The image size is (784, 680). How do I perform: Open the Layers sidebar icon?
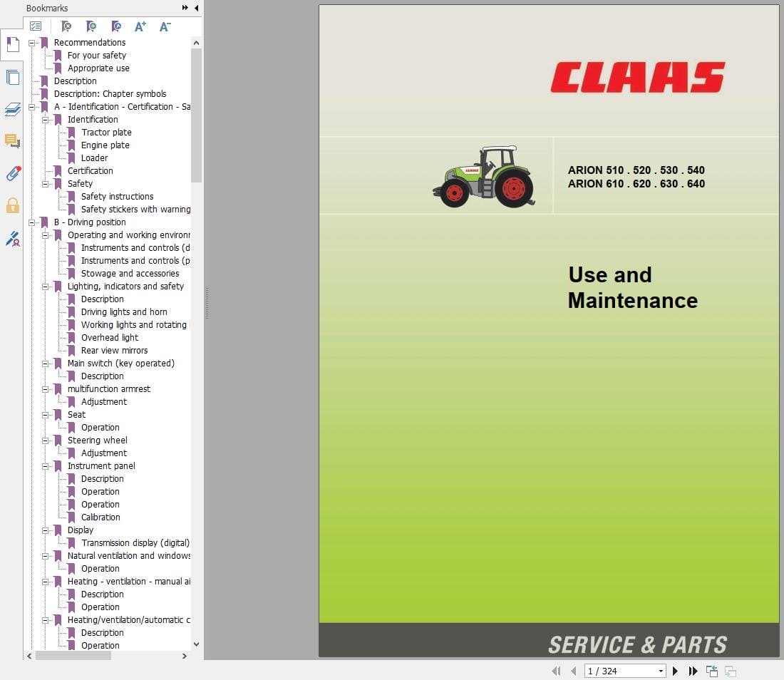pos(13,109)
